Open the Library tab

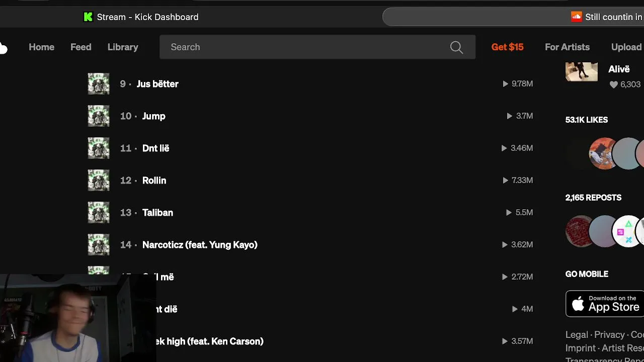tap(123, 47)
